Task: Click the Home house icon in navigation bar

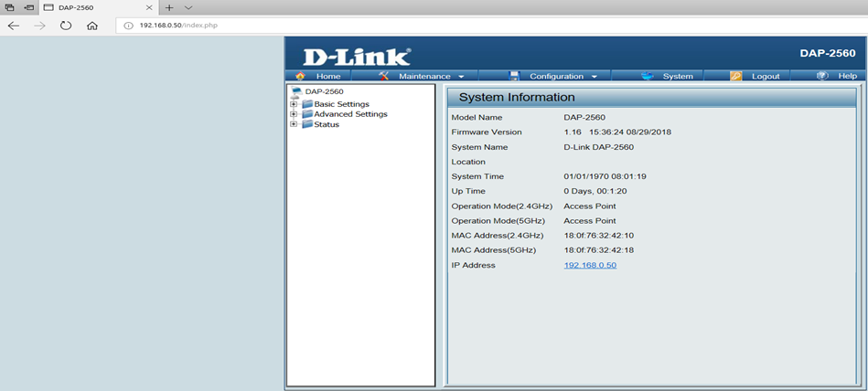Action: point(300,77)
